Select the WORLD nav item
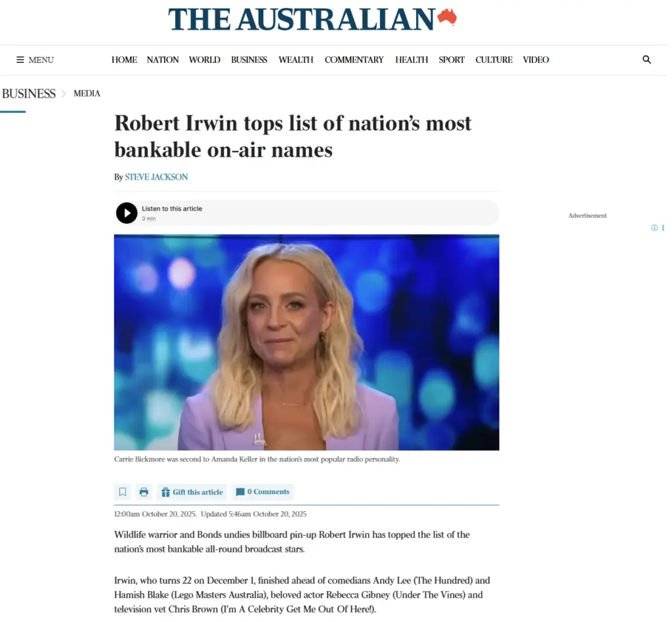The height and width of the screenshot is (622, 672). (x=206, y=60)
